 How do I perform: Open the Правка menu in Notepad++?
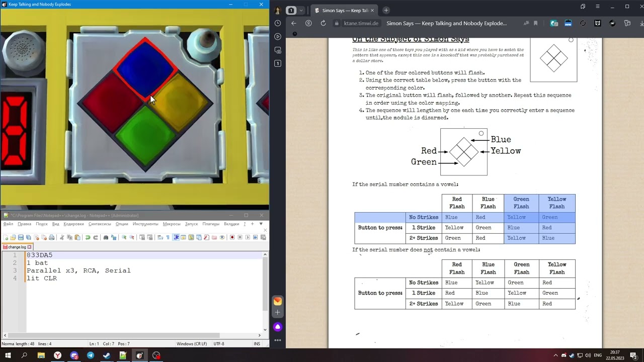[24, 224]
